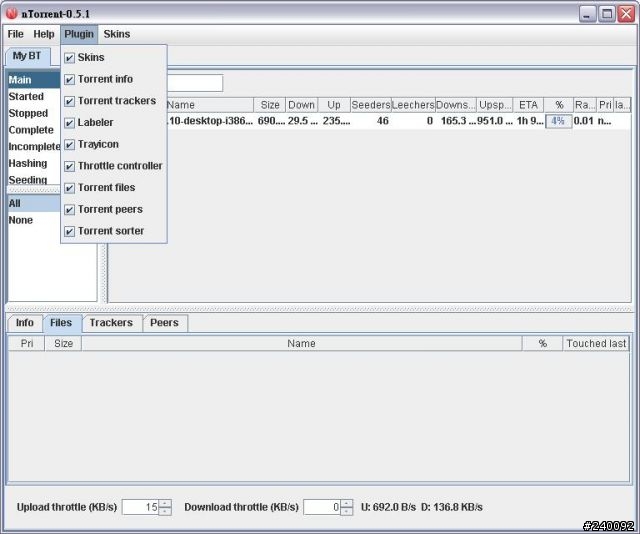Screen dimensions: 640x534
Task: Toggle the Torrent sorter plugin checkbox
Action: click(x=69, y=231)
